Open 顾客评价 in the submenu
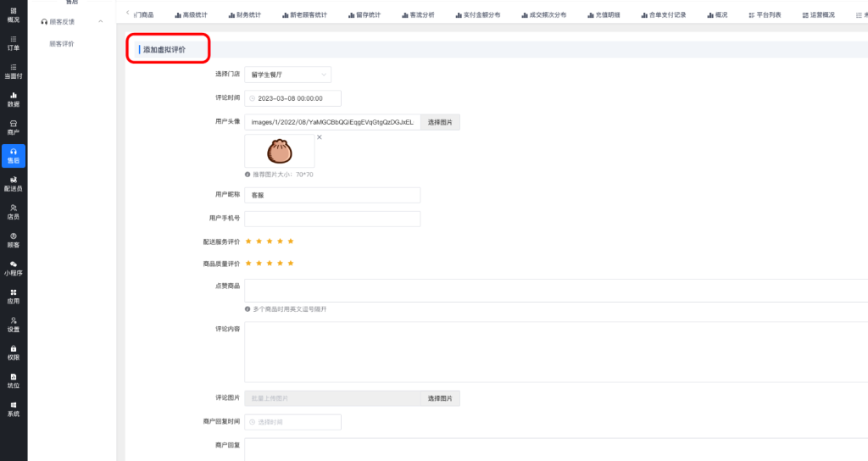 (x=61, y=43)
